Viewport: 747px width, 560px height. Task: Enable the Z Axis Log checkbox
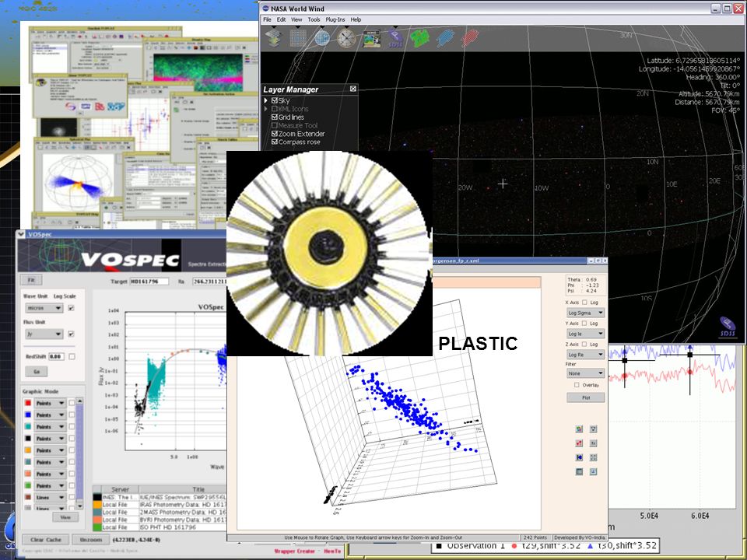pos(584,345)
